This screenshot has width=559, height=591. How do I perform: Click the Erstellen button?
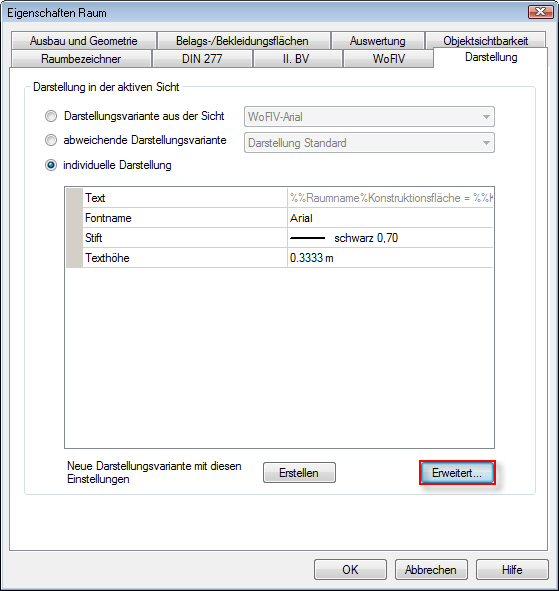point(299,473)
